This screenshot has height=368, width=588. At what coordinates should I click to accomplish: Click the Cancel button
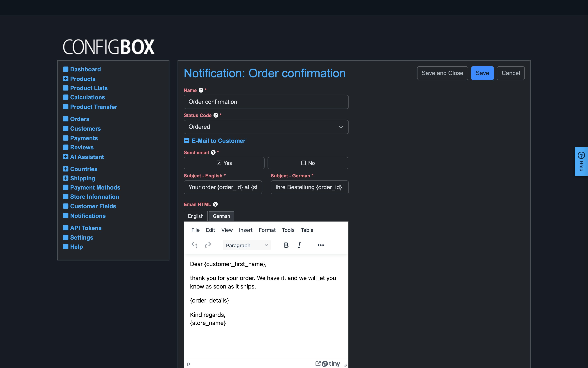coord(511,73)
